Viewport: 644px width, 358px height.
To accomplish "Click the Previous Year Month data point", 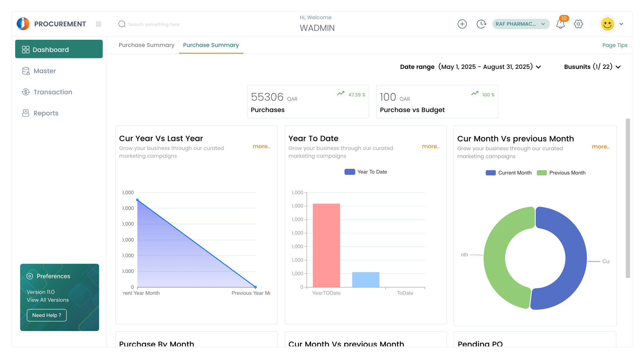I will coord(256,287).
